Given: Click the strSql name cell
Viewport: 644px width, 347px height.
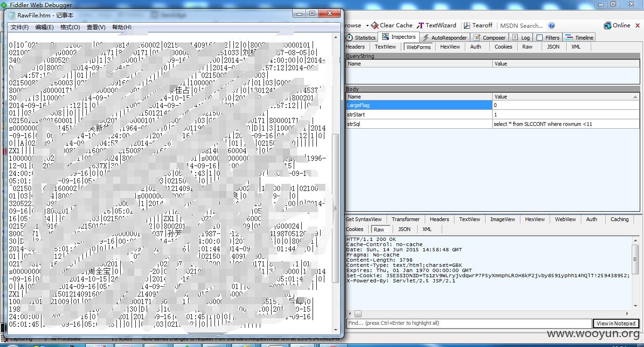Looking at the screenshot, I should [419, 124].
